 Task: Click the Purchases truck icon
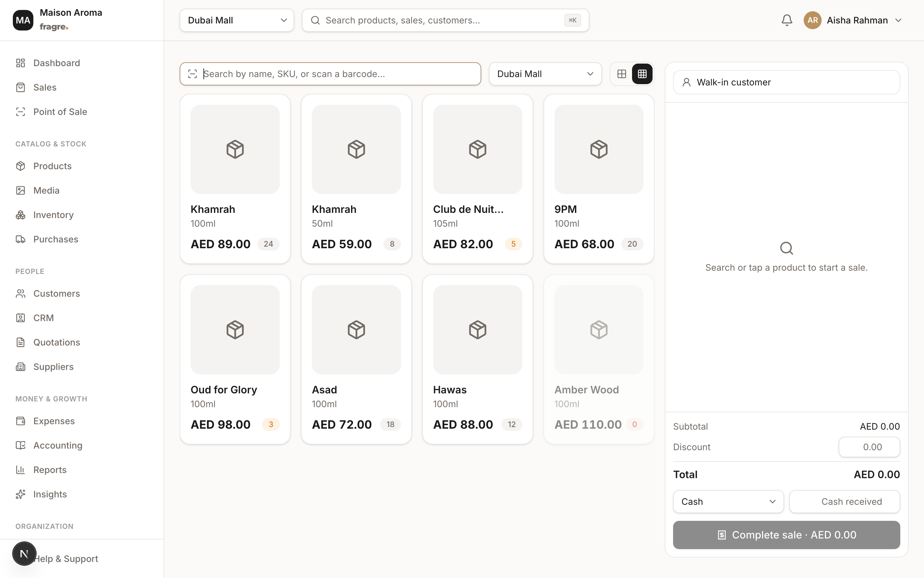21,239
